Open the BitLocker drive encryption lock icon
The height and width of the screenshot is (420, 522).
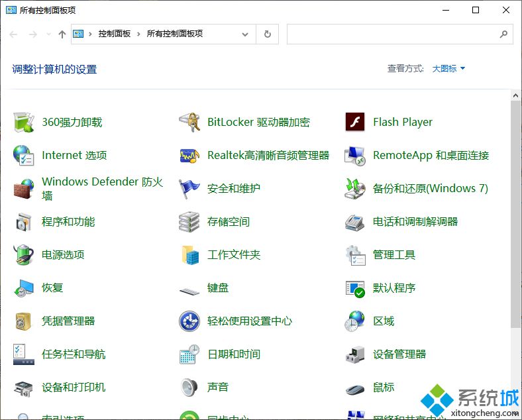[189, 122]
